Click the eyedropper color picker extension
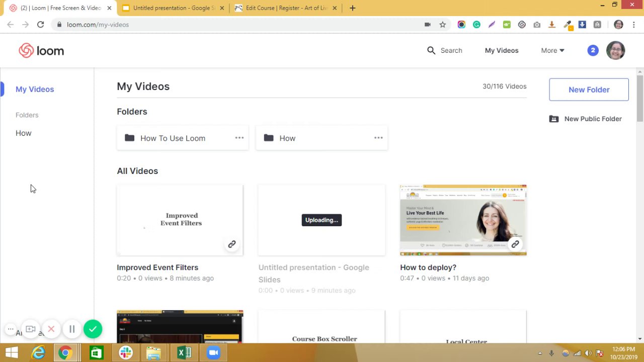 [x=568, y=25]
